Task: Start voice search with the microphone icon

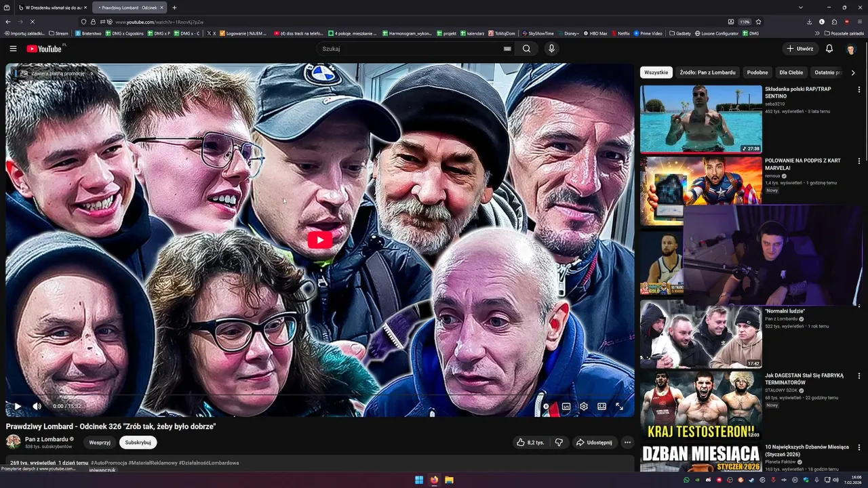Action: (551, 49)
